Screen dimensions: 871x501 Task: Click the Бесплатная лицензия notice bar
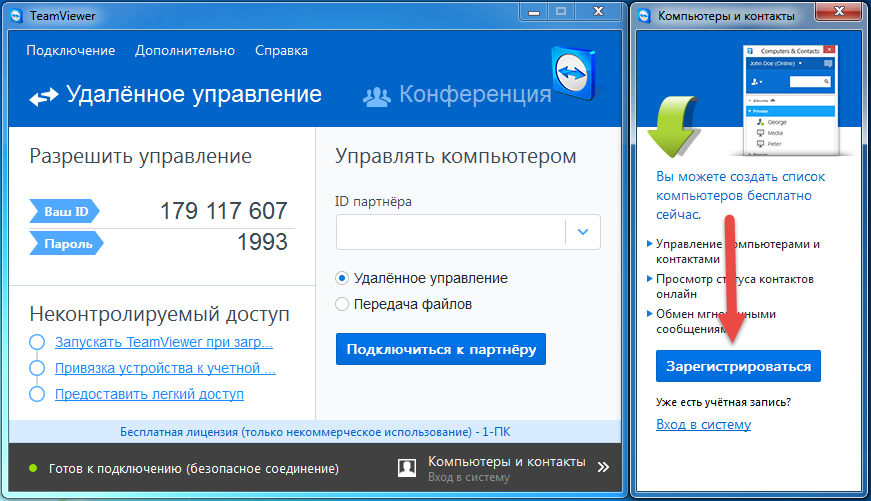point(315,432)
